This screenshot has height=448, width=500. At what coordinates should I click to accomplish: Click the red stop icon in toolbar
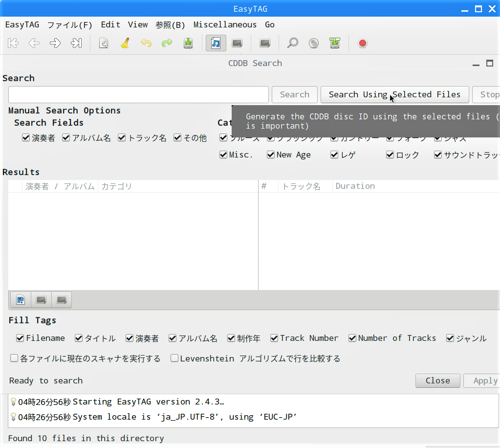363,43
